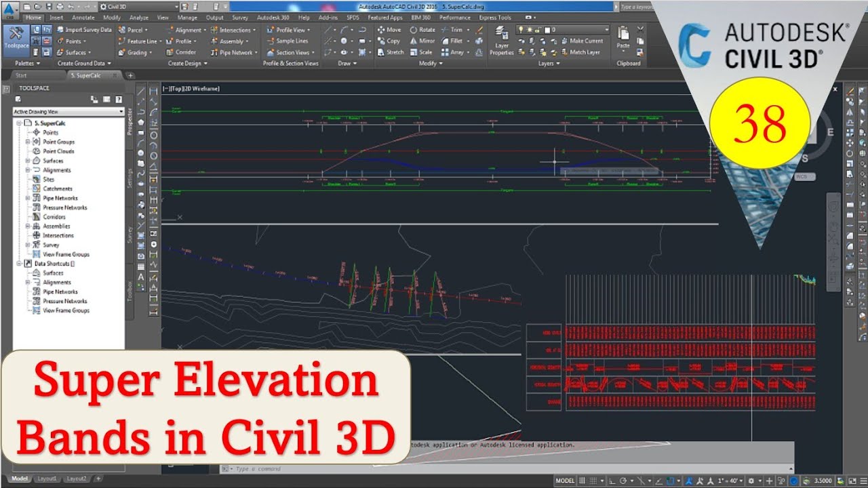Select Corridors in Prospector tree
Screen dimensions: 868x488
(x=54, y=217)
